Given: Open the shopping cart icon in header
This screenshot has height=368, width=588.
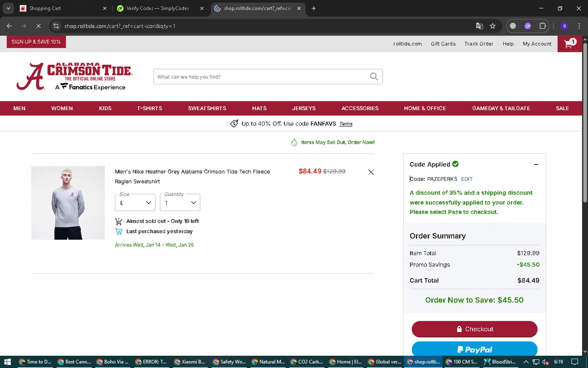Looking at the screenshot, I should pyautogui.click(x=570, y=44).
